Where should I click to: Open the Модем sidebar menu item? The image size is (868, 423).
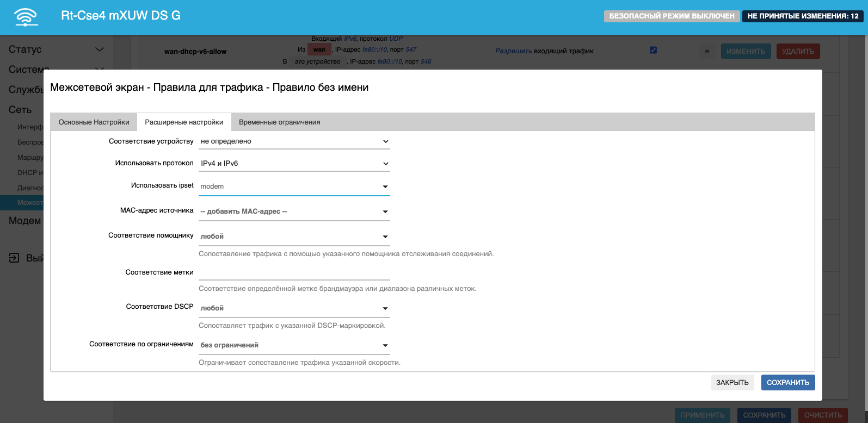(25, 221)
